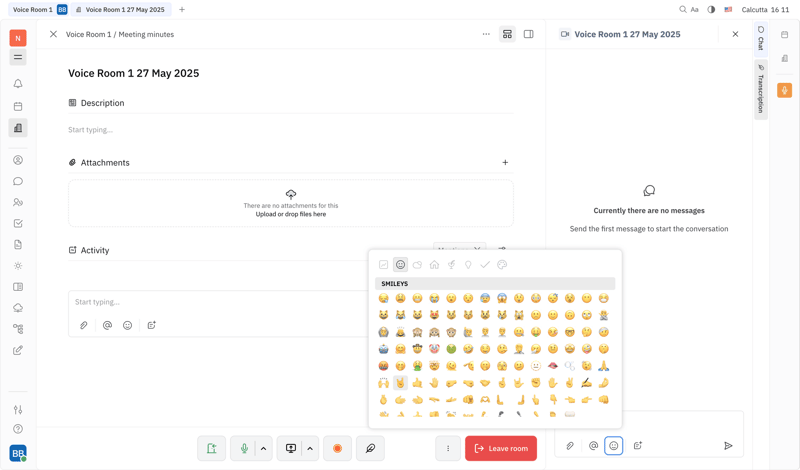This screenshot has height=470, width=800.
Task: Click Upload or drop files here
Action: [x=291, y=214]
